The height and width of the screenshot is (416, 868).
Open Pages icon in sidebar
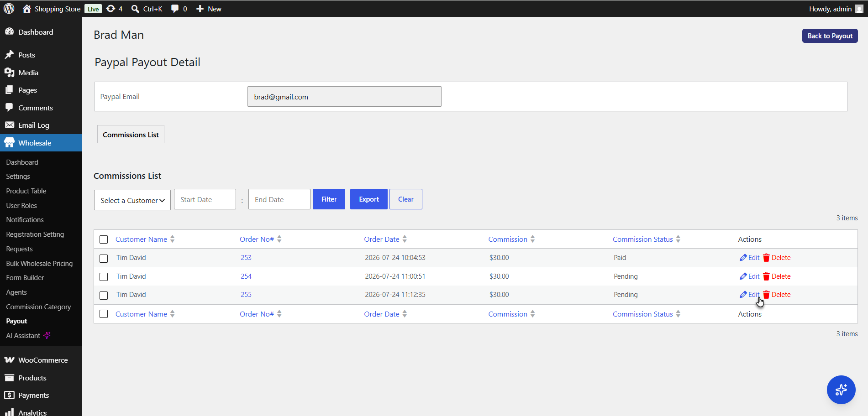[10, 90]
